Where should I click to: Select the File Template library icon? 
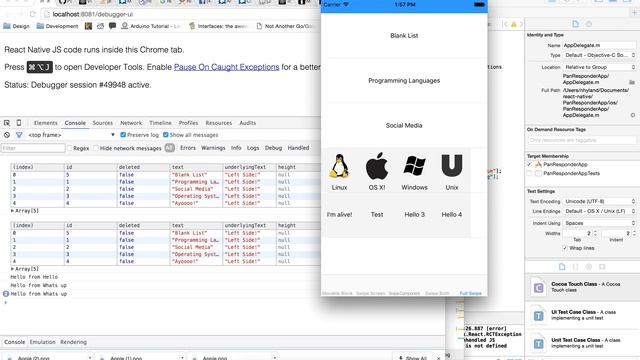562,267
